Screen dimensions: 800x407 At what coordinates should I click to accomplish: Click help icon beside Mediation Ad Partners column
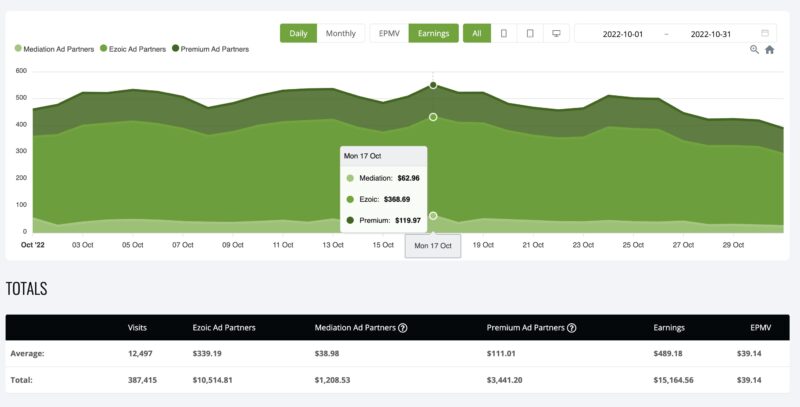click(x=403, y=327)
